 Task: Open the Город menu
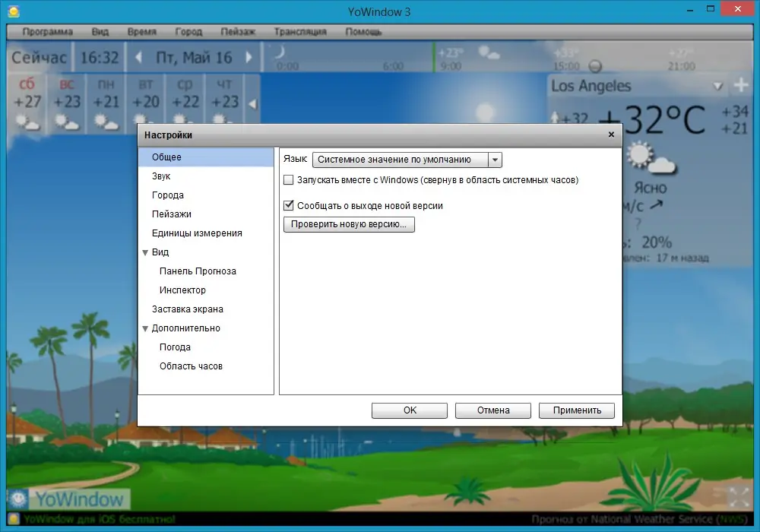coord(188,31)
